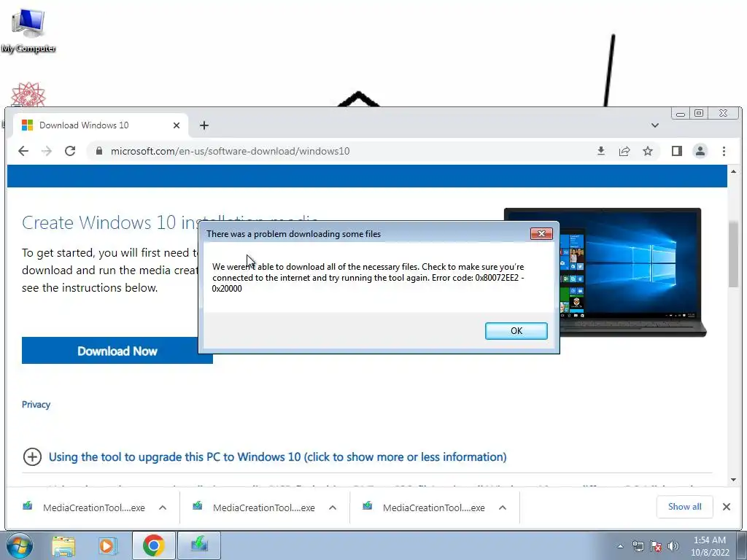Open Windows Explorer from the taskbar
The width and height of the screenshot is (747, 560).
[63, 545]
